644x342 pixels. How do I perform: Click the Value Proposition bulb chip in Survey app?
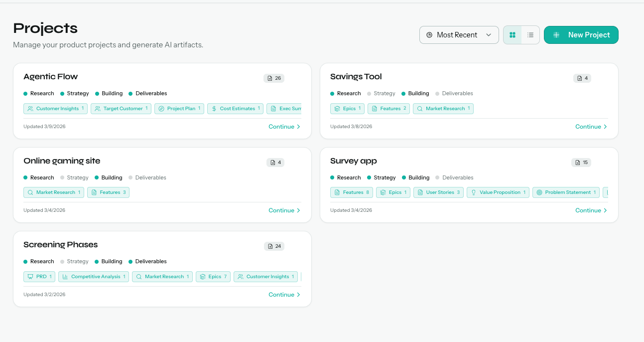tap(498, 192)
